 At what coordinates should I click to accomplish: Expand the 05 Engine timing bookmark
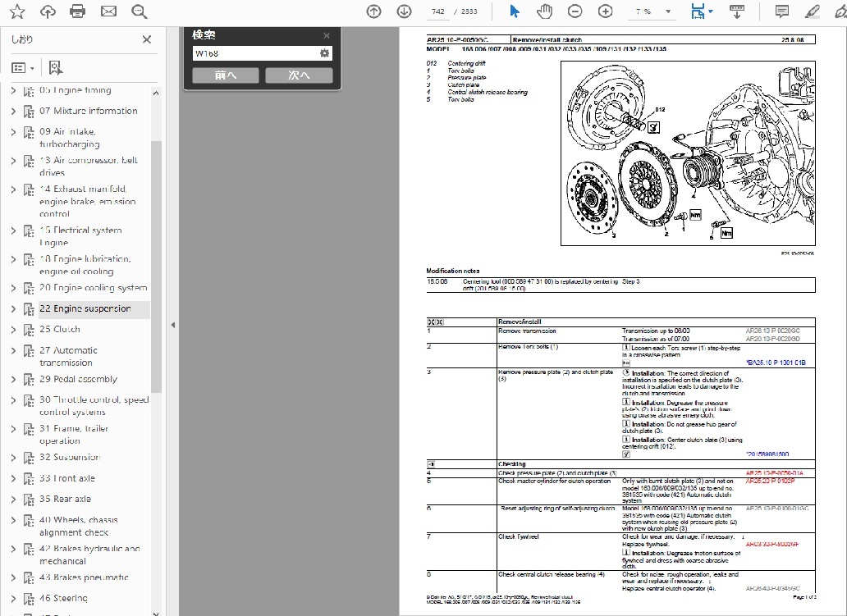[13, 90]
